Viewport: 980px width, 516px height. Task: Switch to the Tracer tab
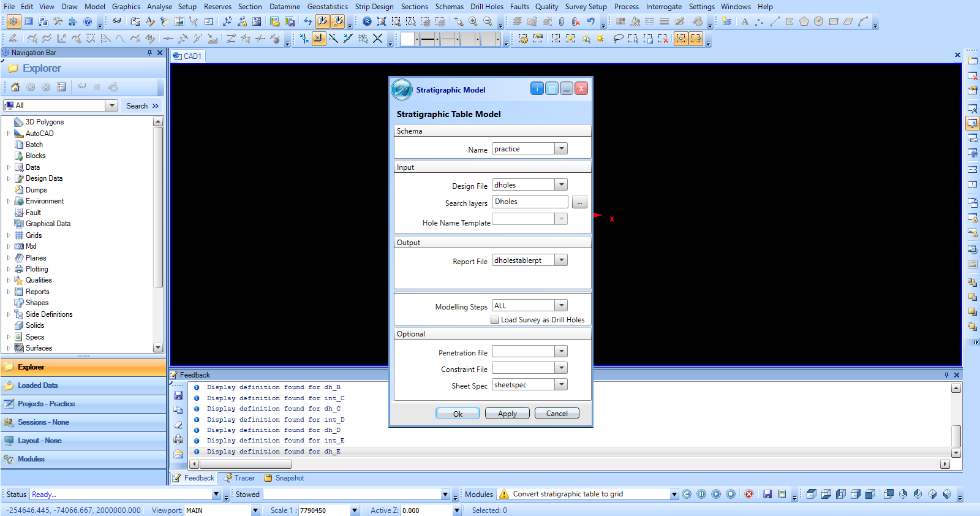(x=239, y=478)
